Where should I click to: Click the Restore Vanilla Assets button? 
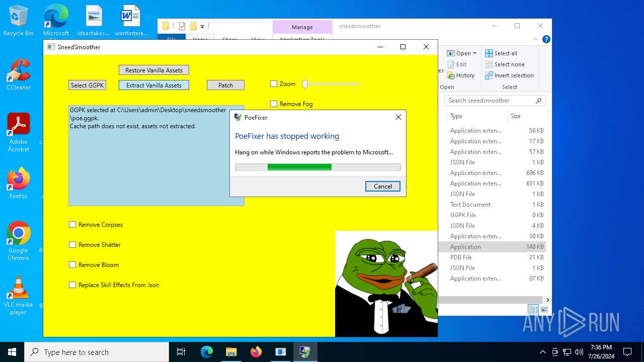(x=154, y=70)
